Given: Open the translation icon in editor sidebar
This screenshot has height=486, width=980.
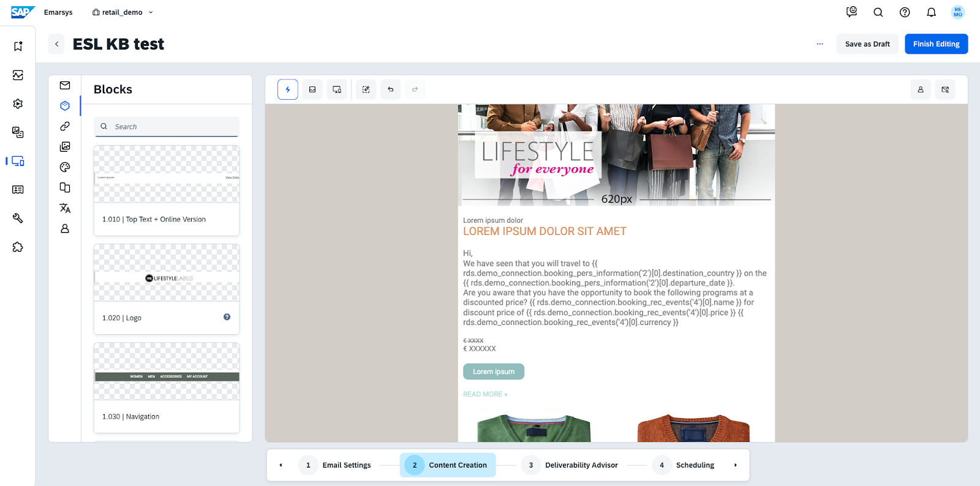Looking at the screenshot, I should pyautogui.click(x=65, y=208).
